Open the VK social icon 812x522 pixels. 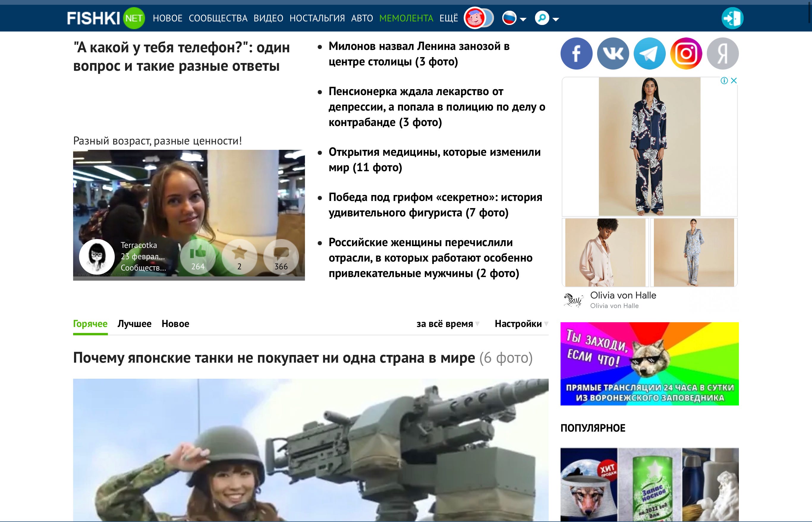click(613, 54)
